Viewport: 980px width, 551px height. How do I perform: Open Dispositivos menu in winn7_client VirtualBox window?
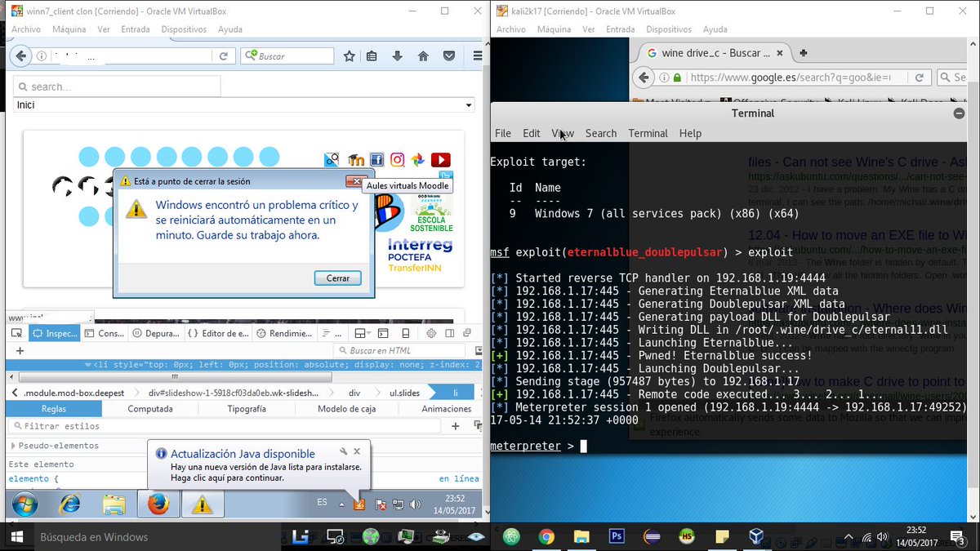coord(184,29)
